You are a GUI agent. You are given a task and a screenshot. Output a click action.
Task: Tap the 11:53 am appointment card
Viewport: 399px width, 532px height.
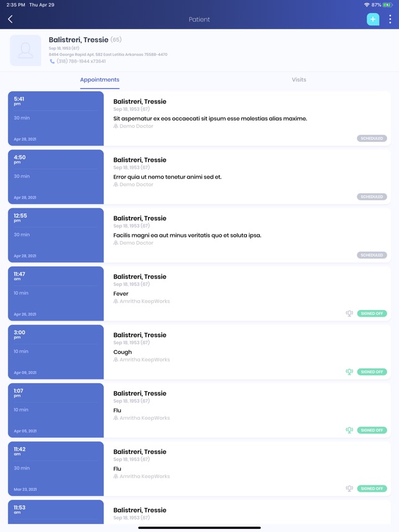[199, 512]
